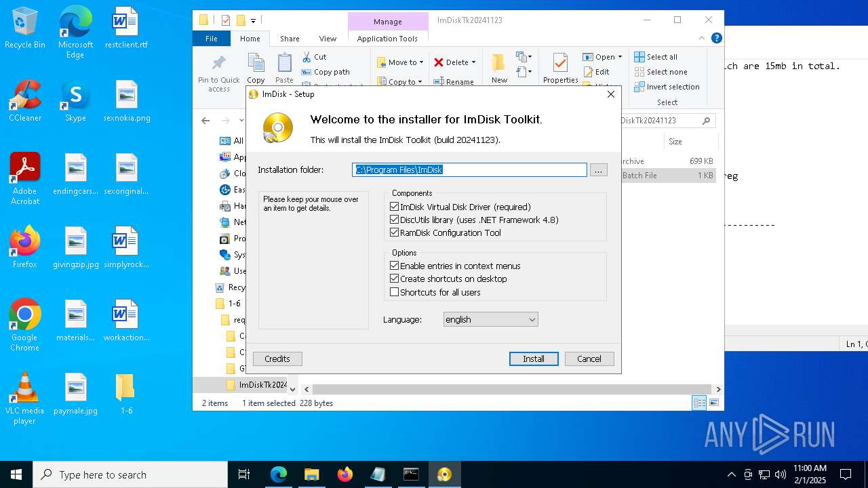
Task: Switch to the Home ribbon tab
Action: point(250,39)
